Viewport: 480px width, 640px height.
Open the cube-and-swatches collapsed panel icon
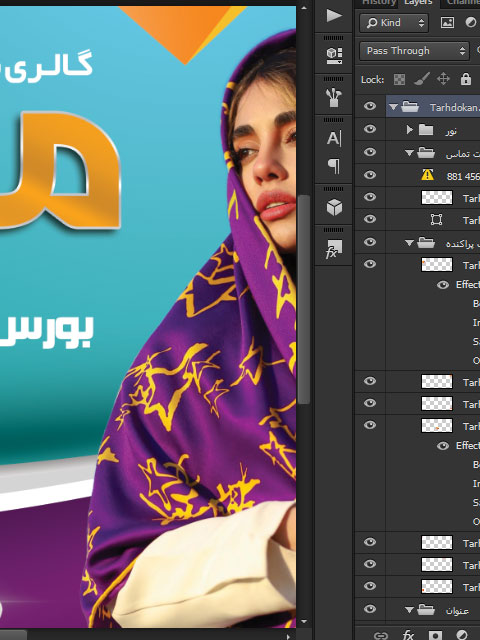click(334, 55)
